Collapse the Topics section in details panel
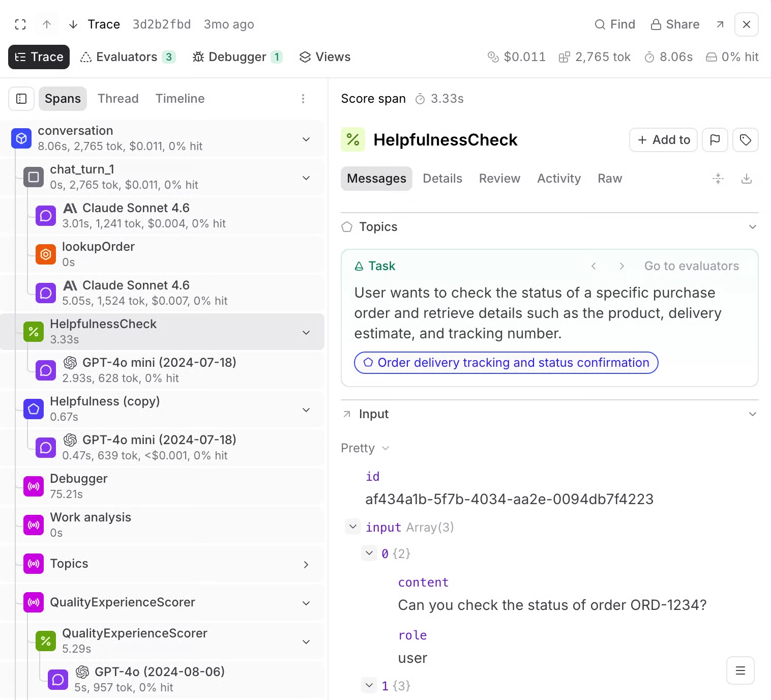 click(753, 227)
